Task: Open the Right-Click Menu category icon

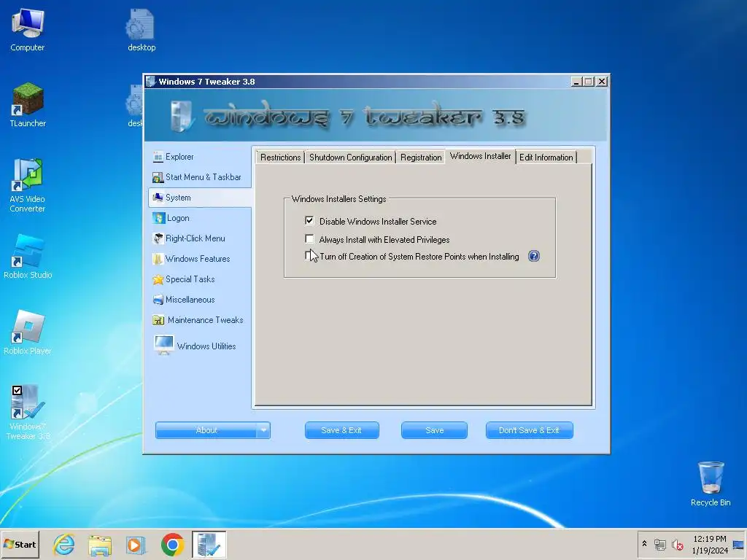Action: click(158, 238)
